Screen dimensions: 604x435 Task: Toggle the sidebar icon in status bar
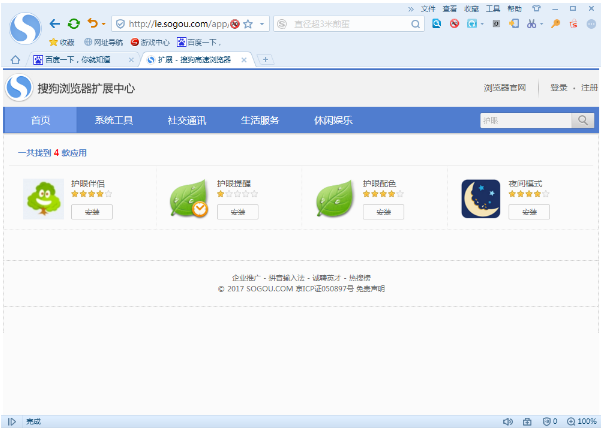click(x=12, y=422)
